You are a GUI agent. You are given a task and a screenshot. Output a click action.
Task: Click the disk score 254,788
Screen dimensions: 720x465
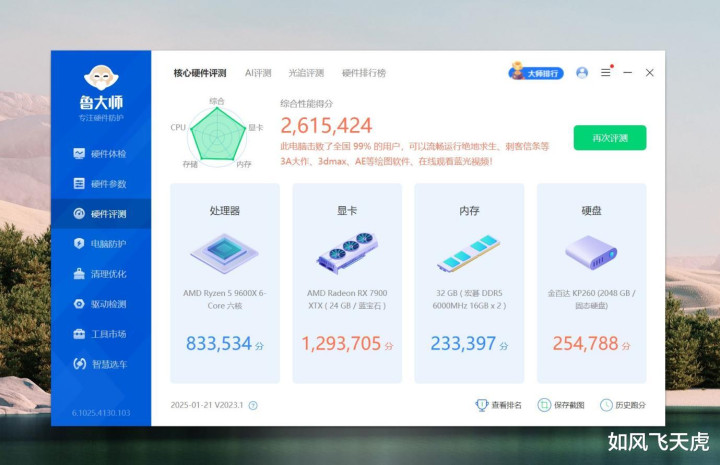point(585,343)
